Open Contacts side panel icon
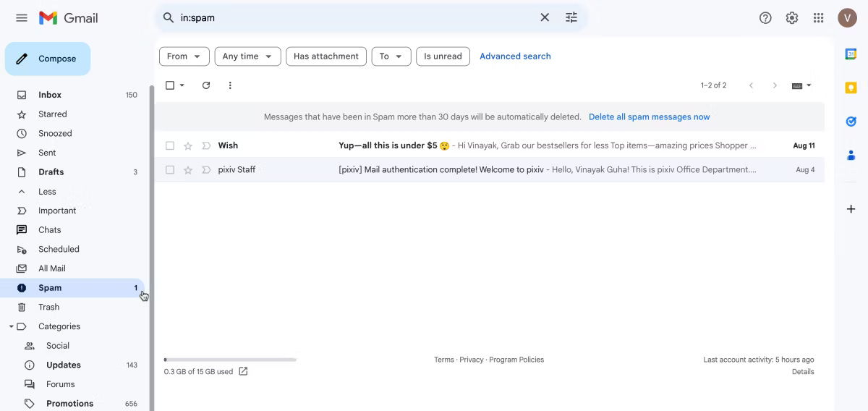This screenshot has height=411, width=868. (x=851, y=155)
